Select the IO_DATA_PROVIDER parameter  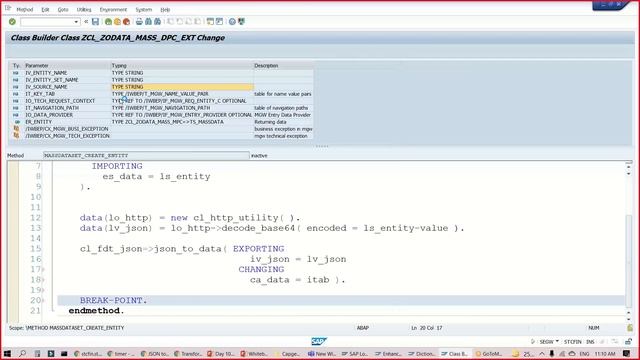click(x=49, y=115)
